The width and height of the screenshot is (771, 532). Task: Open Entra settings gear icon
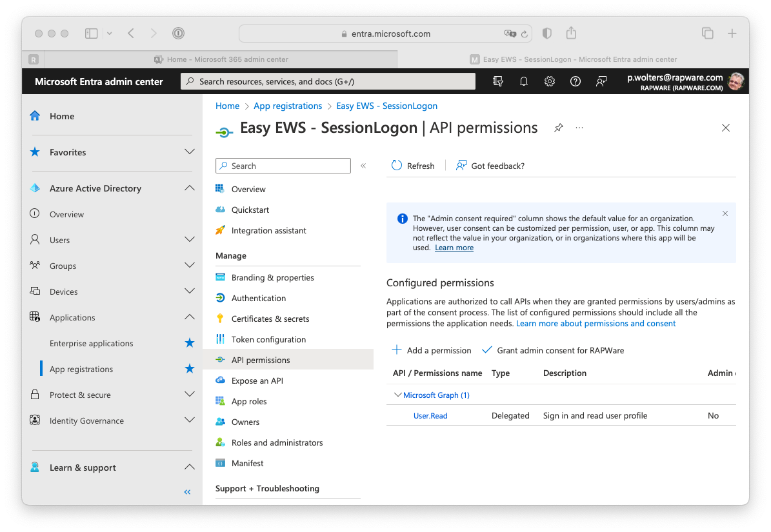coord(549,81)
